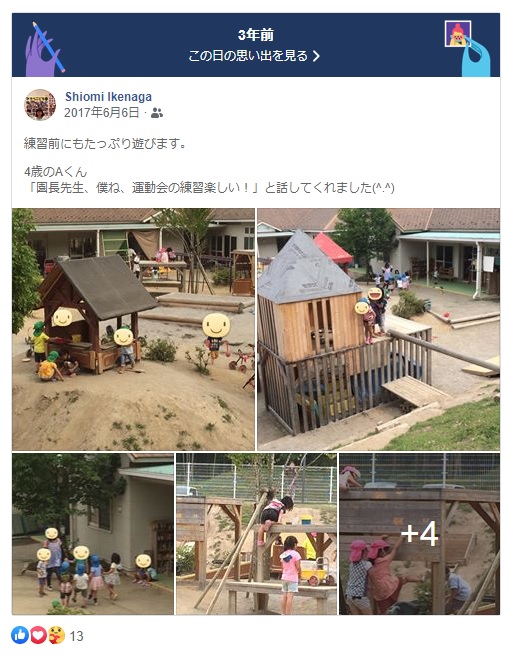Click the hand holding pencil illustration
The image size is (511, 657).
coord(45,49)
